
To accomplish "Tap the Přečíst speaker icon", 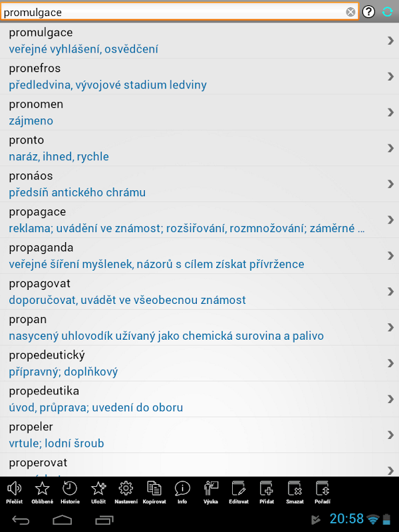I will (x=14, y=491).
